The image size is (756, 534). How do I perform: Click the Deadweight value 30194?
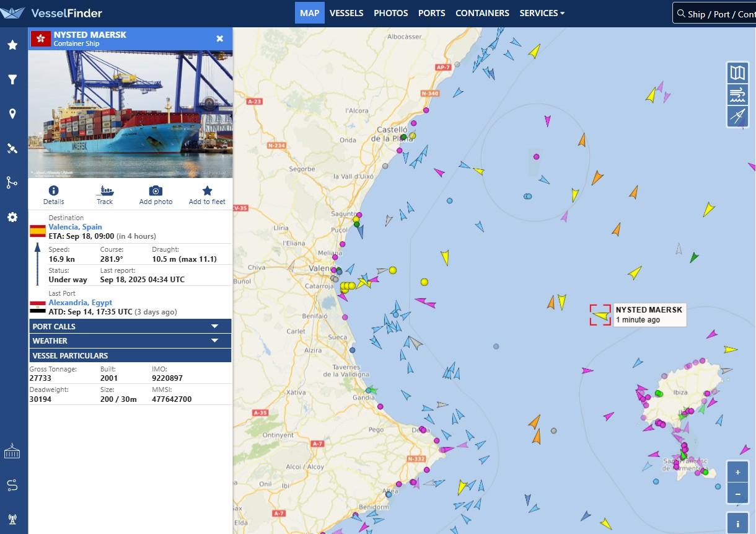click(40, 399)
